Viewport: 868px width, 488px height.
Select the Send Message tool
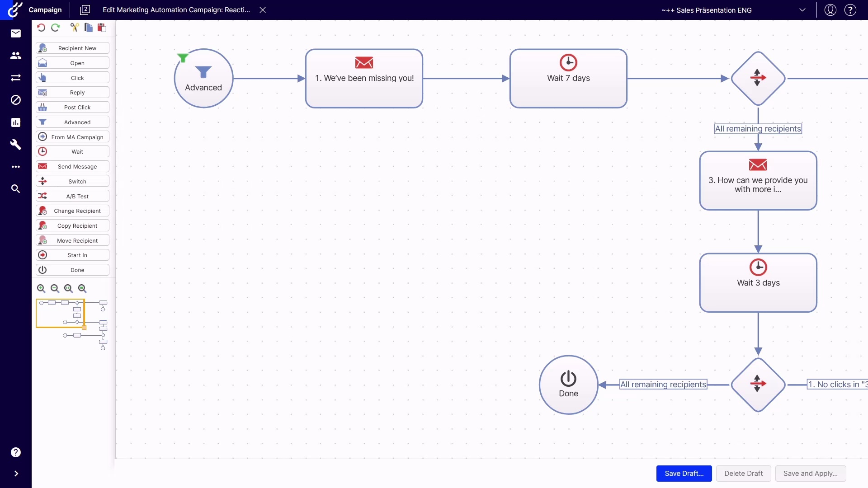pos(72,166)
